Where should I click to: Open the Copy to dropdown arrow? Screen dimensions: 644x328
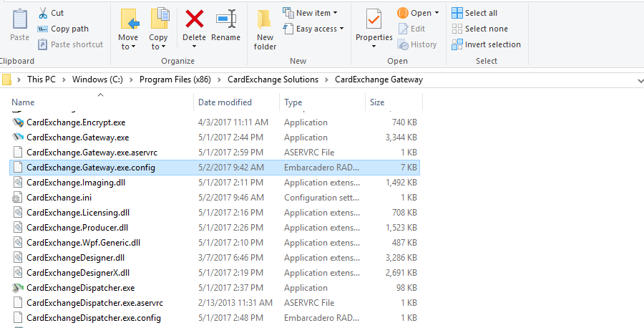click(163, 47)
